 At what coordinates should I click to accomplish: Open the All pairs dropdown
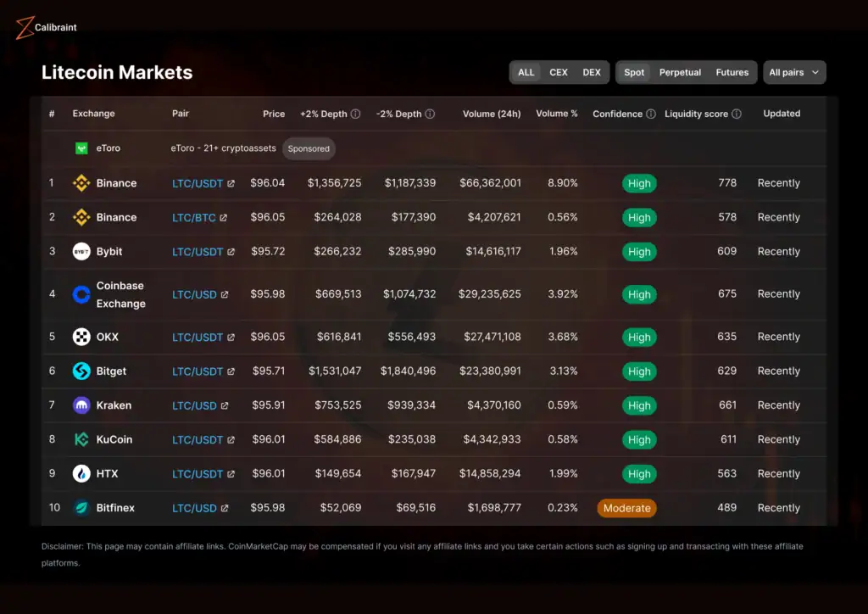(x=794, y=72)
